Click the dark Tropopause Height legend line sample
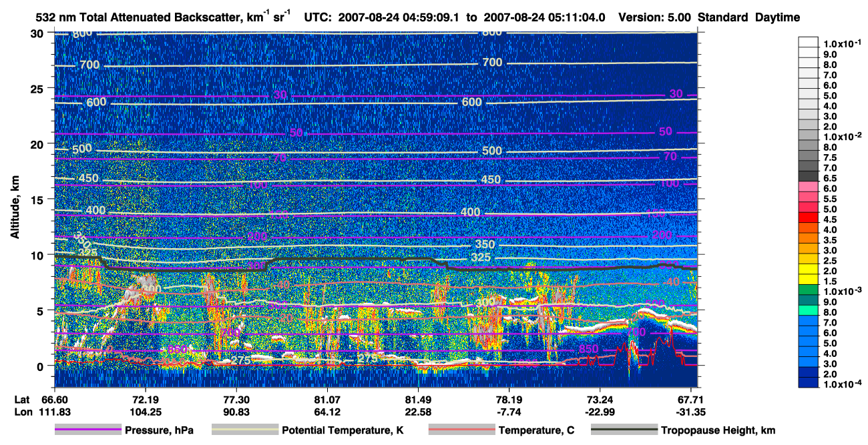 click(x=625, y=430)
